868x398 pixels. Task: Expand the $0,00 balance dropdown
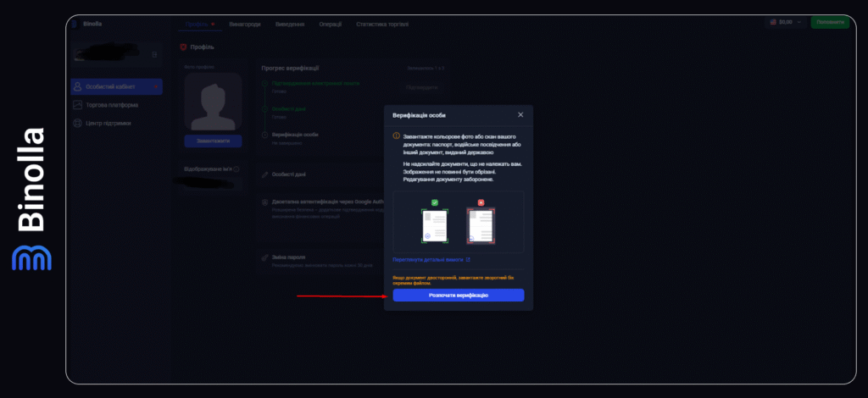coord(783,22)
